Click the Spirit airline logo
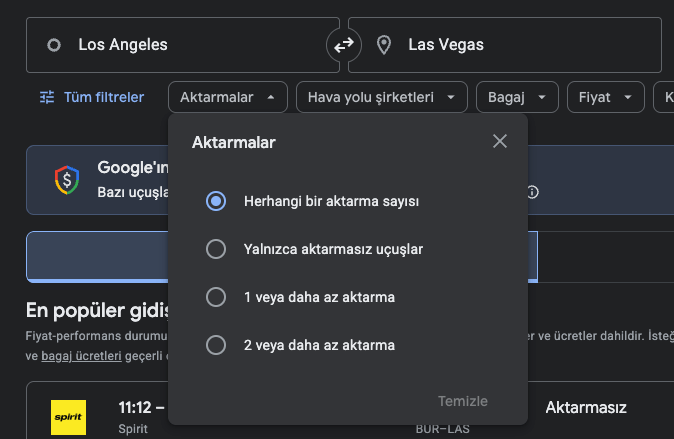The height and width of the screenshot is (439, 674). coord(69,417)
